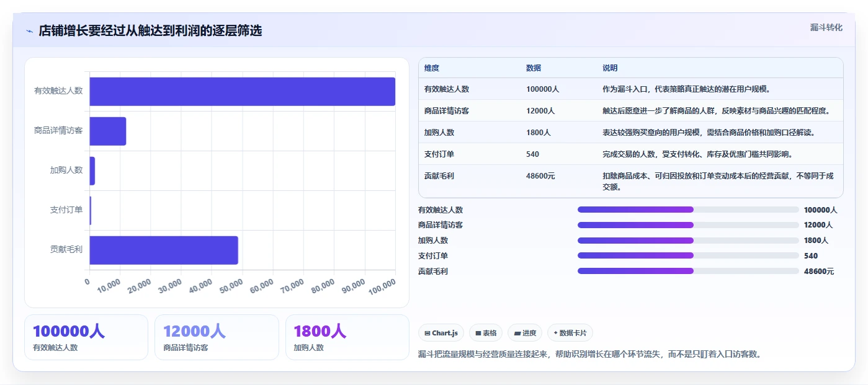Click the 有效触达人数 cell in the table
This screenshot has width=868, height=385.
click(447, 89)
